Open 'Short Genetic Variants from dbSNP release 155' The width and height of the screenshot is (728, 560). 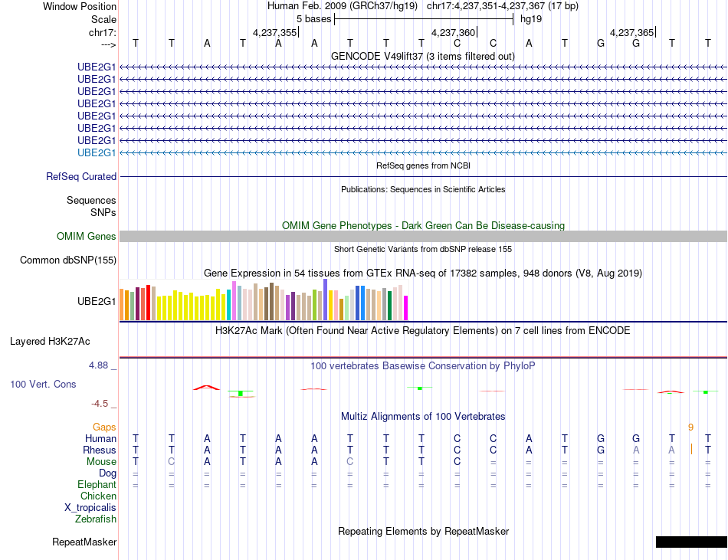(423, 249)
